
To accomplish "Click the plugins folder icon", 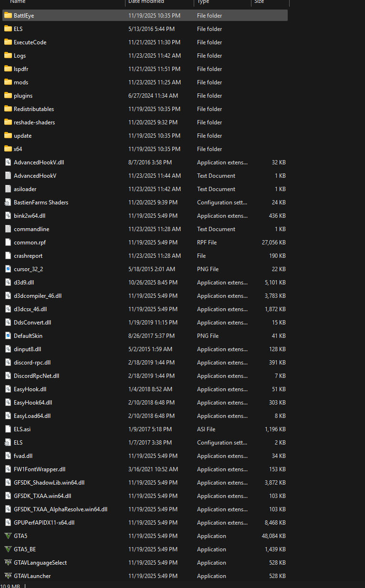I will point(8,95).
